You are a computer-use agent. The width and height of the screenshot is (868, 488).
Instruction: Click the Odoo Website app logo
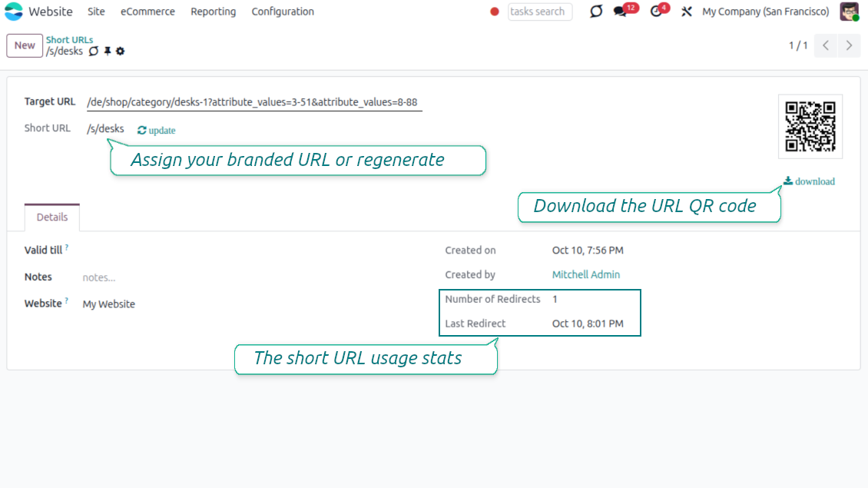pyautogui.click(x=15, y=12)
